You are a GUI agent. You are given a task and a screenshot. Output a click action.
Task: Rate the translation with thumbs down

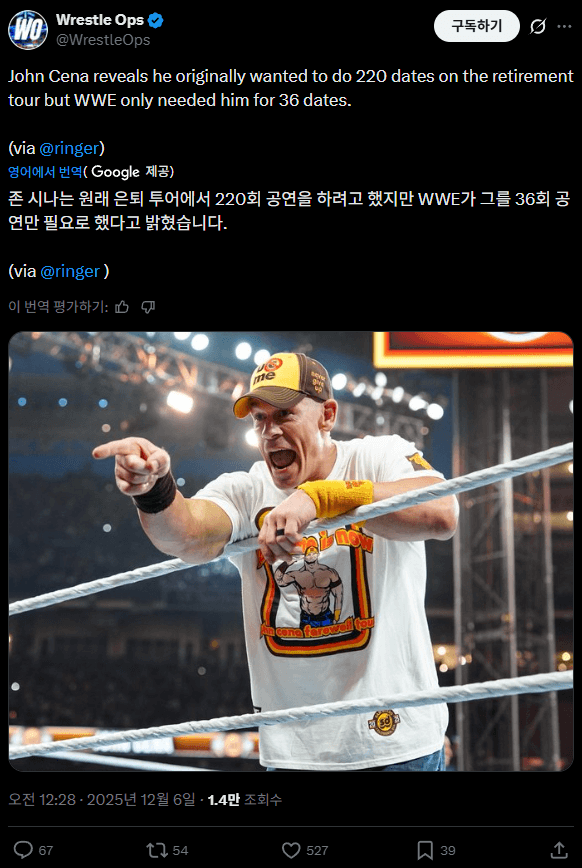click(x=148, y=307)
